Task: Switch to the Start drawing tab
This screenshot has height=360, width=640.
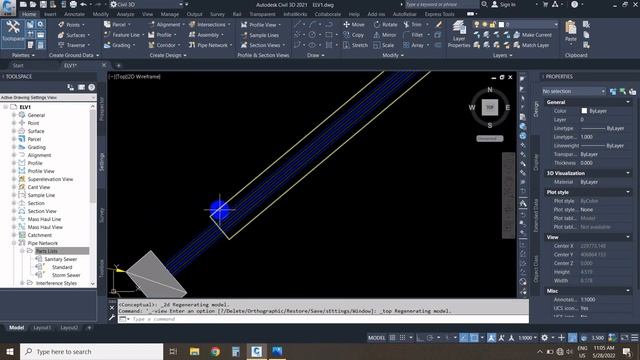Action: click(18, 65)
